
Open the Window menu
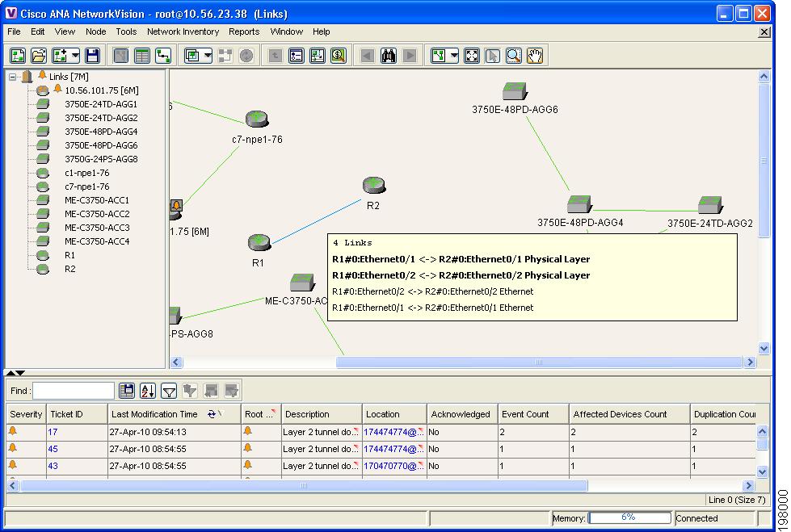coord(287,31)
